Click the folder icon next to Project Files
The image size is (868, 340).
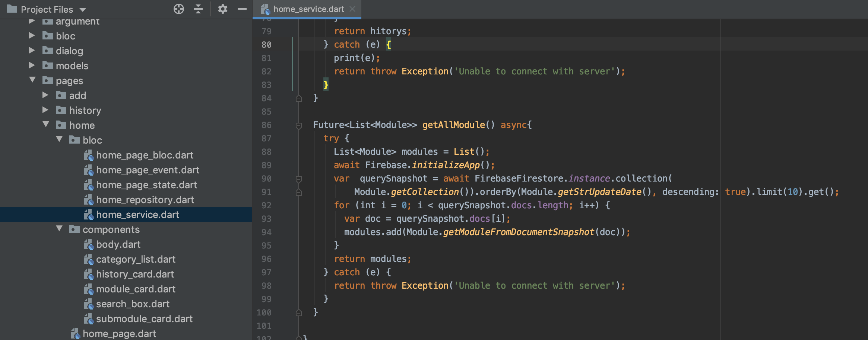tap(12, 9)
